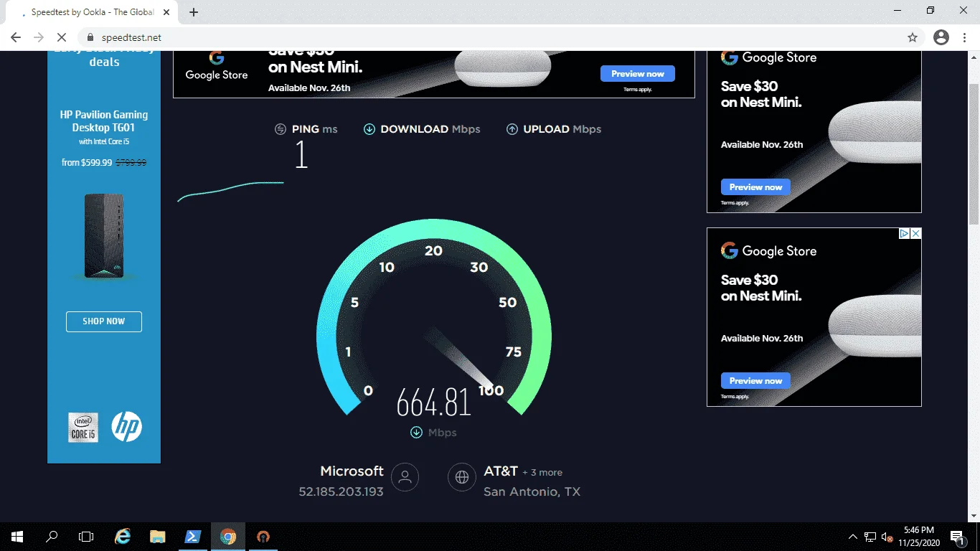Image resolution: width=980 pixels, height=551 pixels.
Task: Click the UPLOAD arrow icon
Action: coord(512,129)
